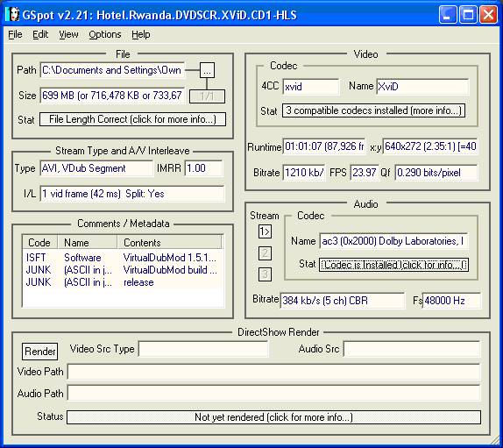Click the Video Src Type field
Viewport: 503px width, 448px height.
pyautogui.click(x=203, y=349)
